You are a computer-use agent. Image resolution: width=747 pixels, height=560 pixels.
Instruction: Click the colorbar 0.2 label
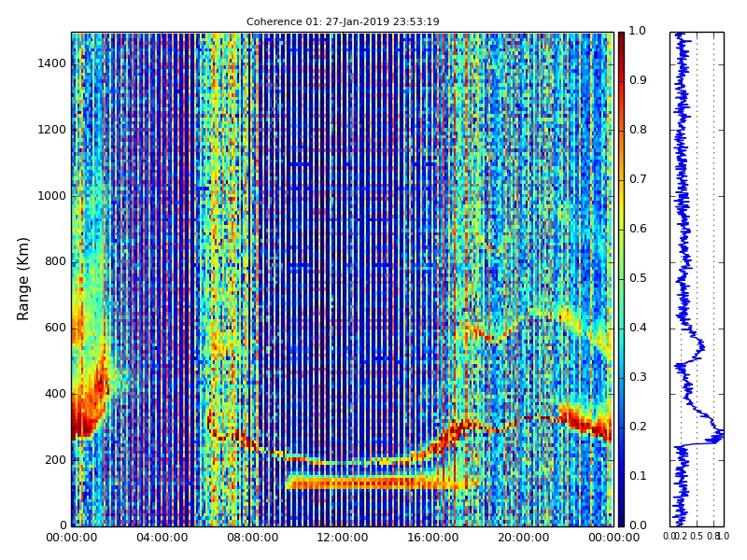(x=638, y=427)
